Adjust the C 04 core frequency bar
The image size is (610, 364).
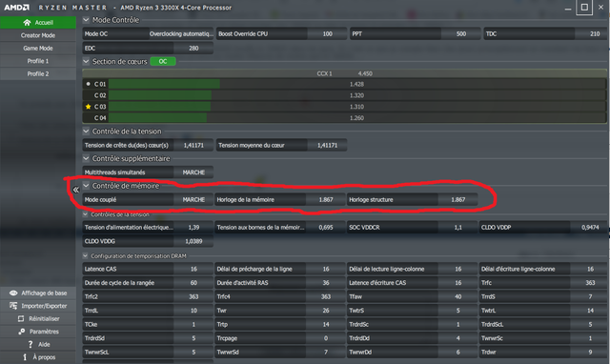pyautogui.click(x=357, y=118)
